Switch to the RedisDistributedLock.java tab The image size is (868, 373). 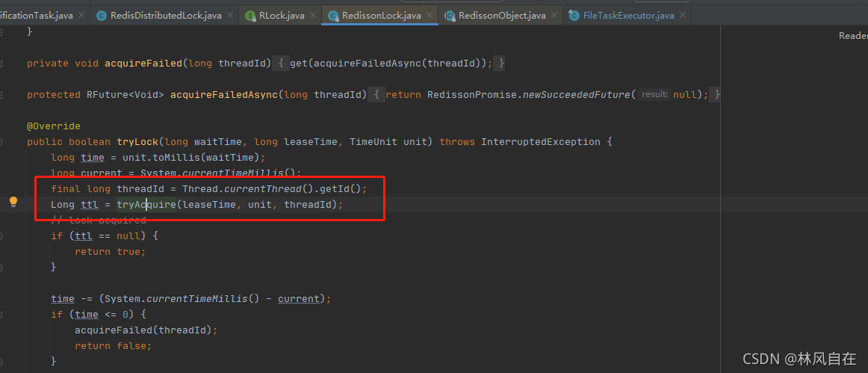(166, 16)
